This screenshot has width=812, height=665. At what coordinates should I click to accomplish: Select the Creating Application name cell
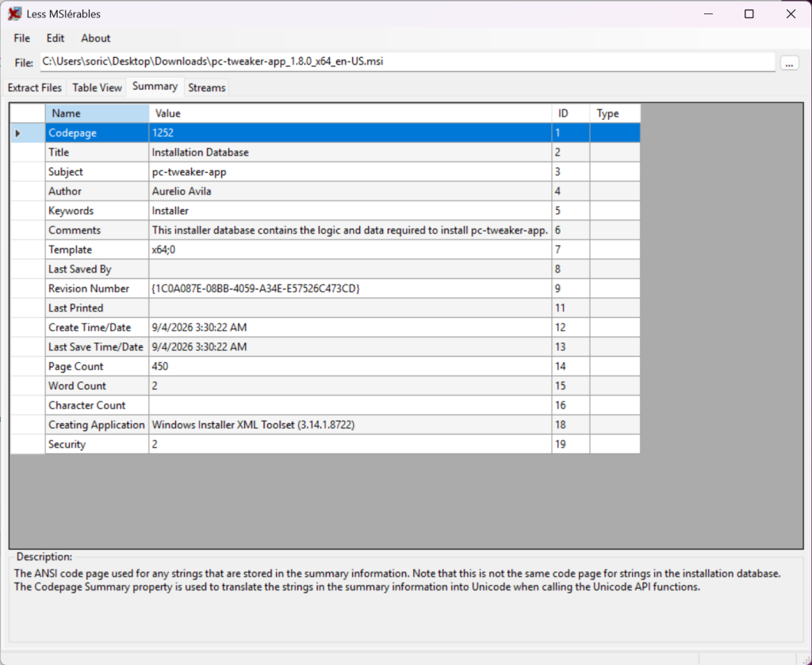(98, 425)
